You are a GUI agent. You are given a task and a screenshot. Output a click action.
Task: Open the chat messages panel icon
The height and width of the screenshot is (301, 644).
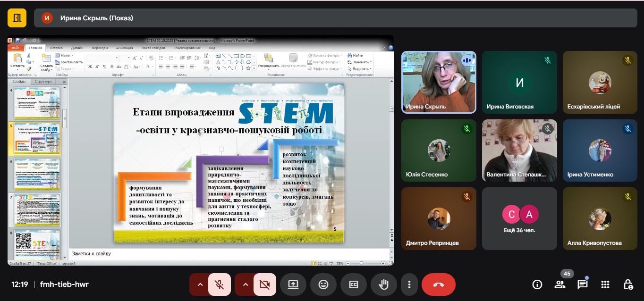coord(583,284)
